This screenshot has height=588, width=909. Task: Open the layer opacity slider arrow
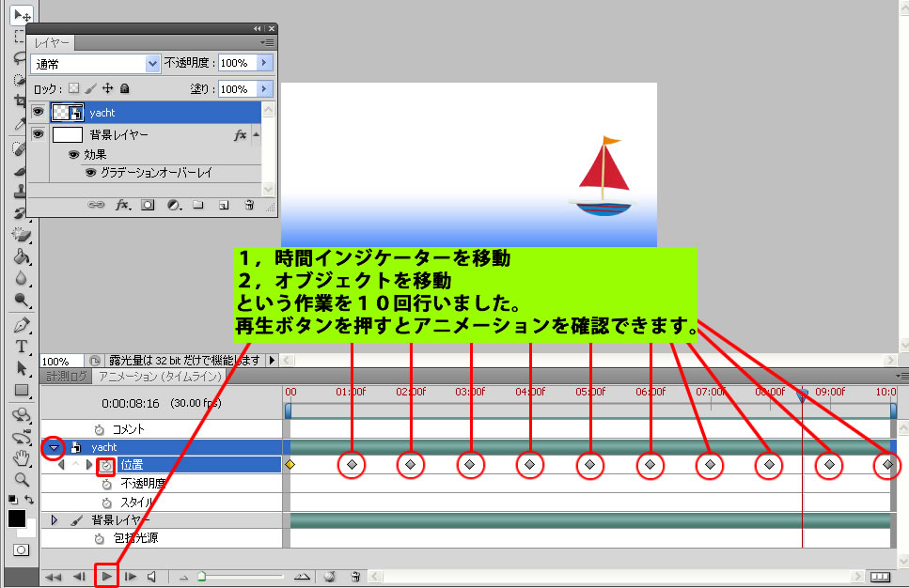click(264, 63)
